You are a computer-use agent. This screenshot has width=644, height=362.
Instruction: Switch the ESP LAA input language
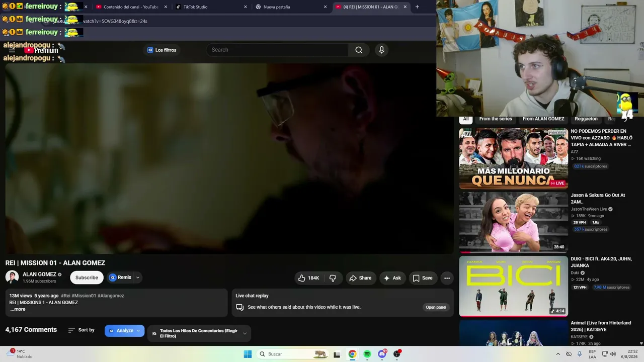593,354
